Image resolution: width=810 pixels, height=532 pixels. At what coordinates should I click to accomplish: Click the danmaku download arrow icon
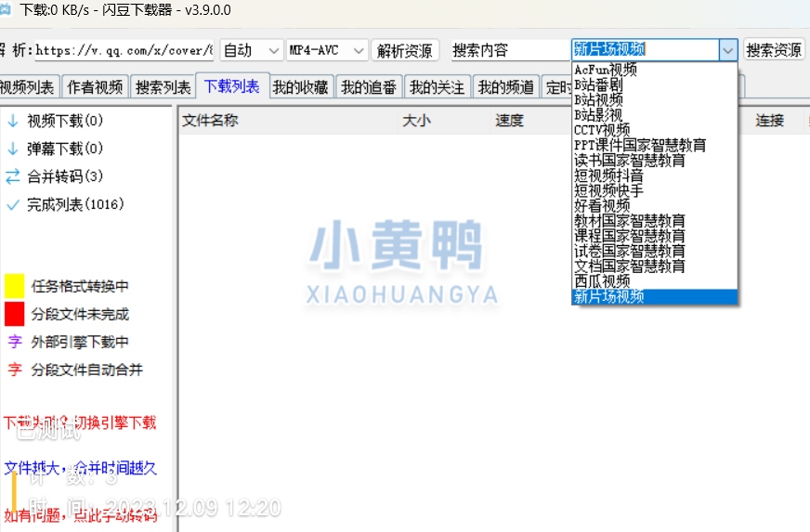click(x=13, y=149)
